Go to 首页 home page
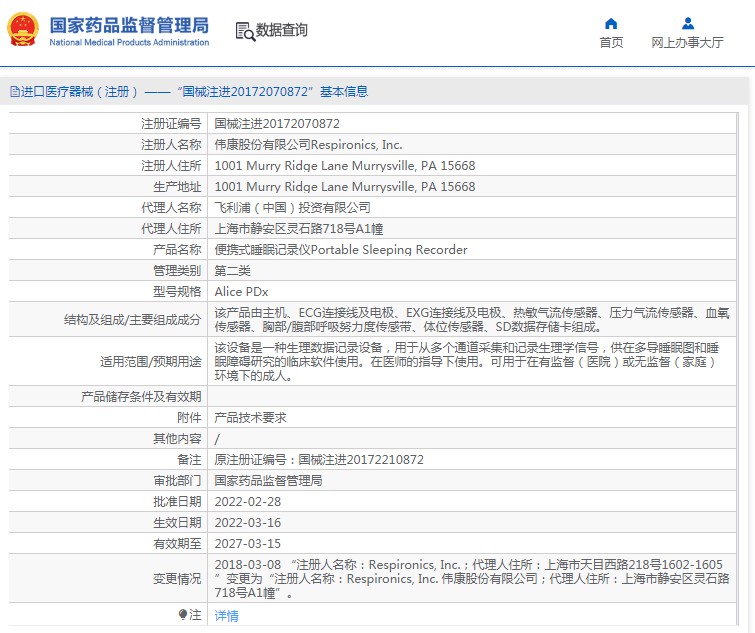This screenshot has height=633, width=755. 611,42
